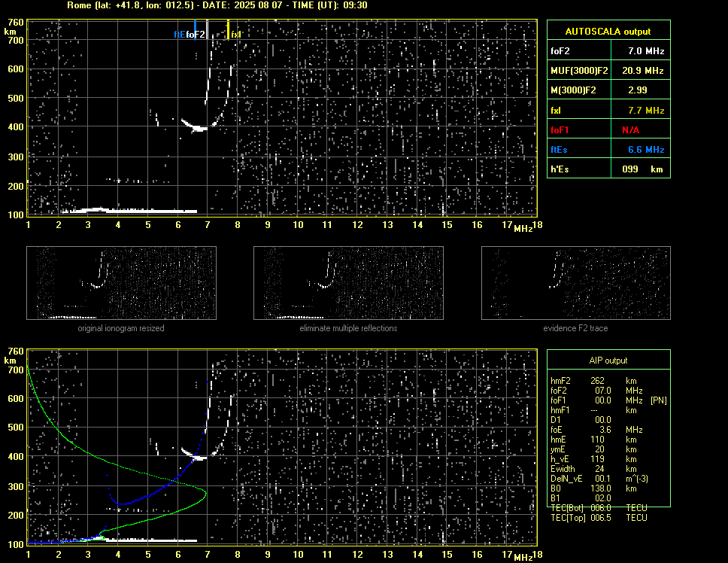Click the "evidence F2 trace" caption
The height and width of the screenshot is (563, 728).
pos(575,328)
